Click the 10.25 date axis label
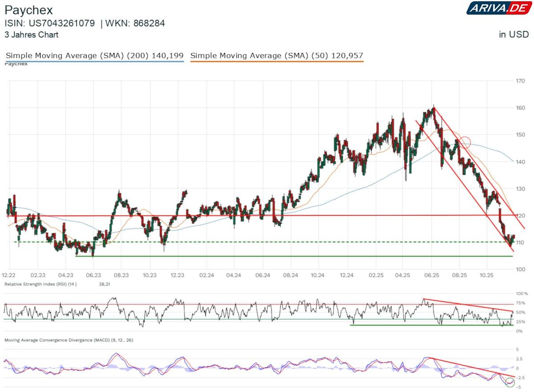This screenshot has width=534, height=392. (487, 276)
